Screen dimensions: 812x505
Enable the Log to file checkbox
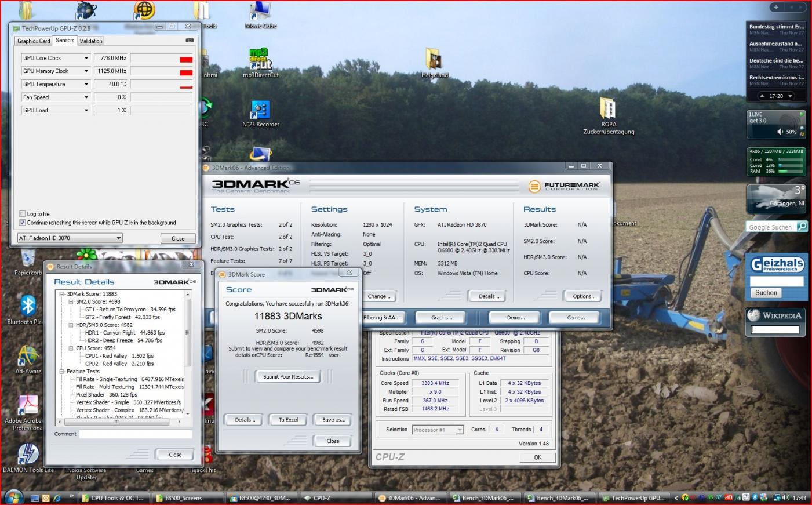click(x=23, y=214)
